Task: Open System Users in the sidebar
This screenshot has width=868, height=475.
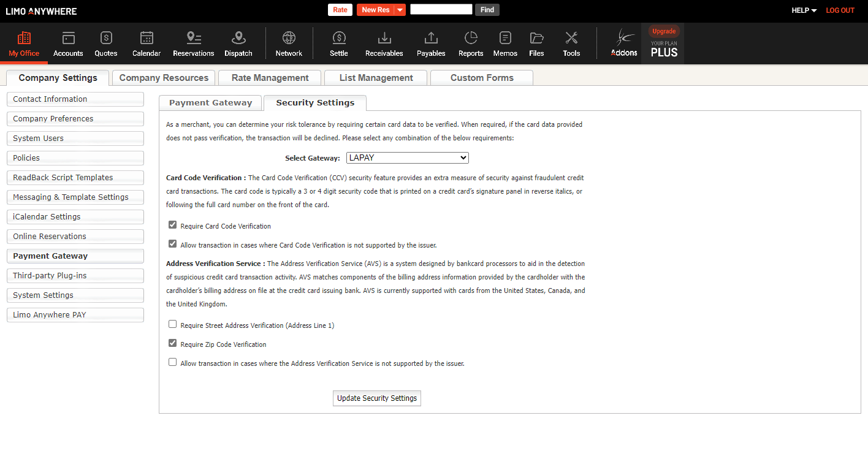Action: 75,139
